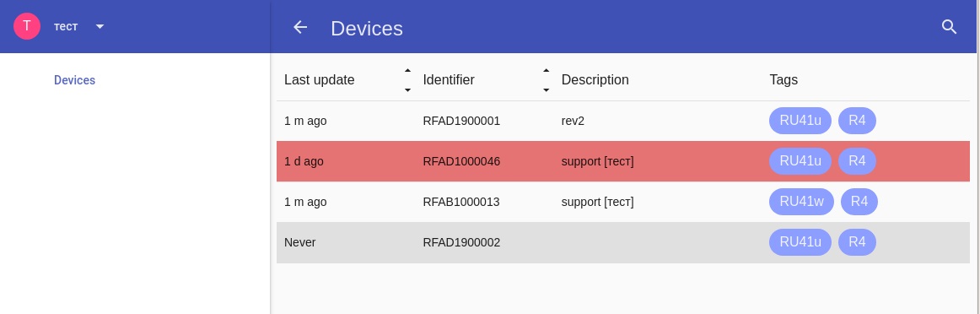Select device RFAB1000013
This screenshot has width=980, height=314.
[623, 202]
